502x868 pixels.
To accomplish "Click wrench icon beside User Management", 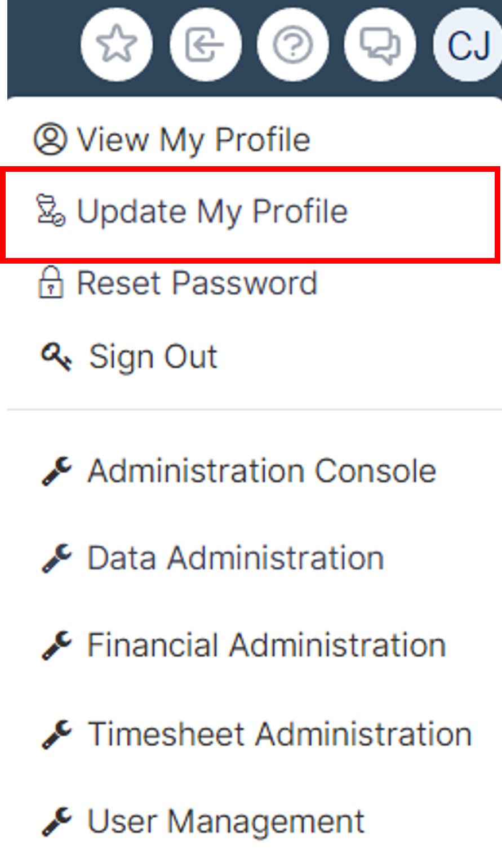I will 57,822.
